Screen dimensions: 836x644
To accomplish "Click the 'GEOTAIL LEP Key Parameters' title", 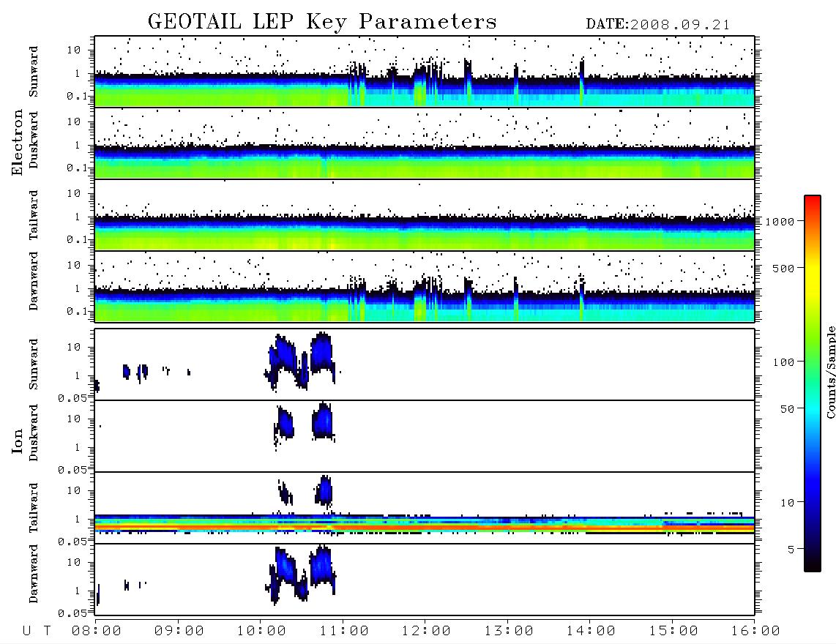I will [x=322, y=22].
